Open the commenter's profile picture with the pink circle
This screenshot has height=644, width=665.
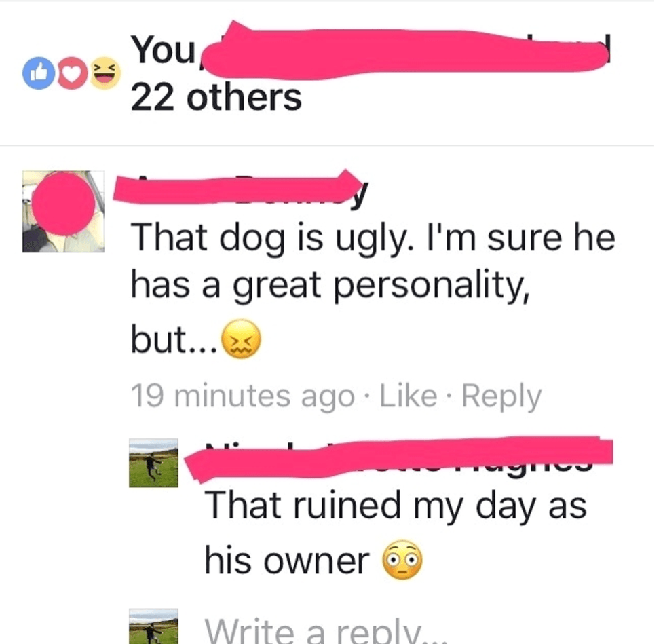pos(63,211)
